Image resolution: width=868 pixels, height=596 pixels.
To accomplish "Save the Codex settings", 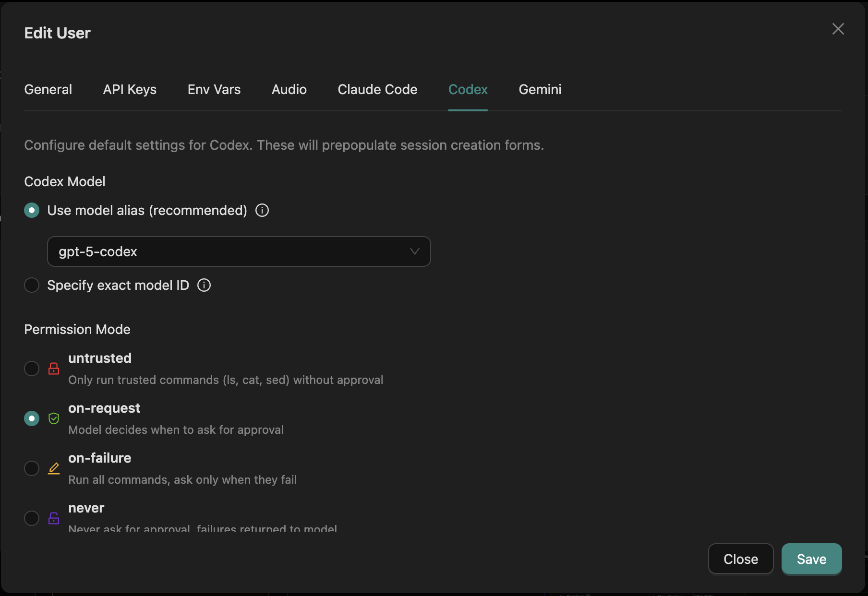I will click(811, 559).
